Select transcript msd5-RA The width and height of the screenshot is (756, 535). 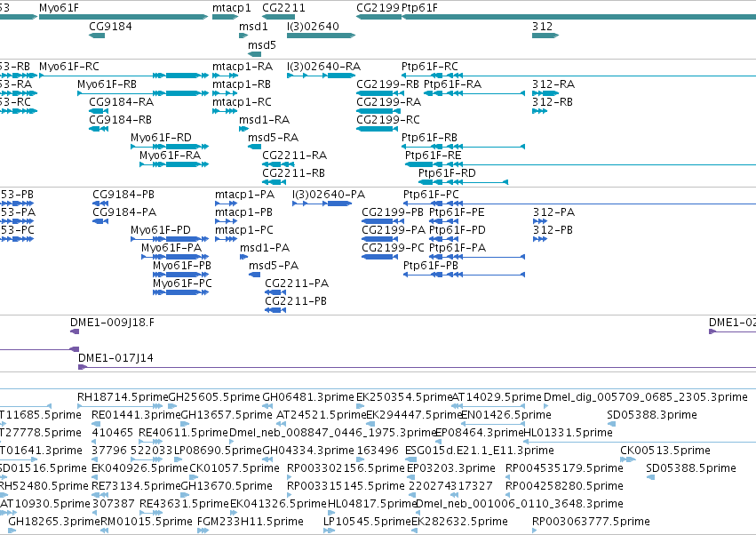[255, 147]
